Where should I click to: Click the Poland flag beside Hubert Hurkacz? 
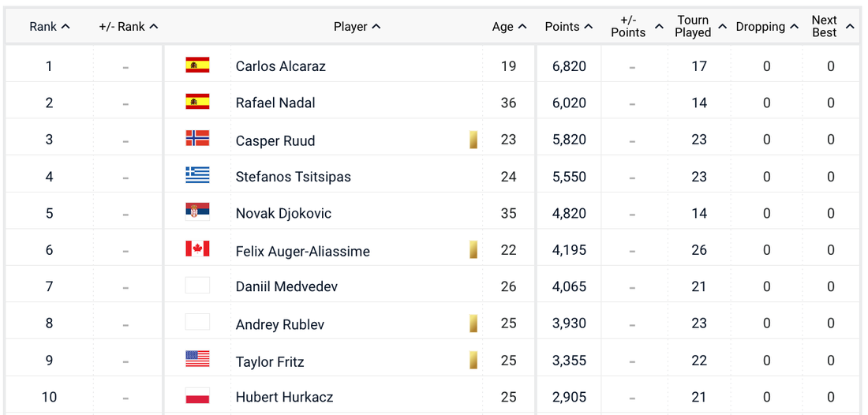click(x=197, y=396)
